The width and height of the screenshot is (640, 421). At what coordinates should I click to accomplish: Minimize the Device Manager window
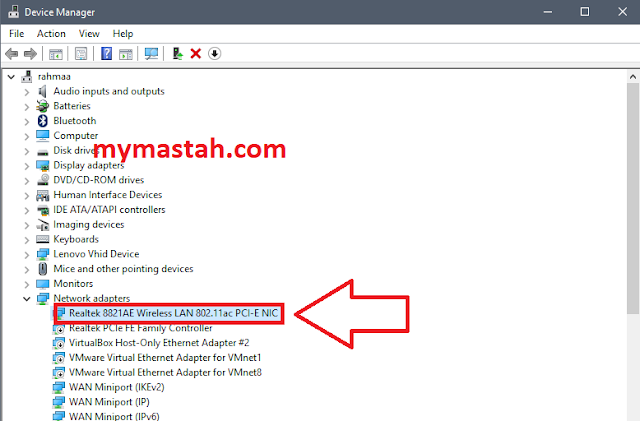pyautogui.click(x=548, y=11)
